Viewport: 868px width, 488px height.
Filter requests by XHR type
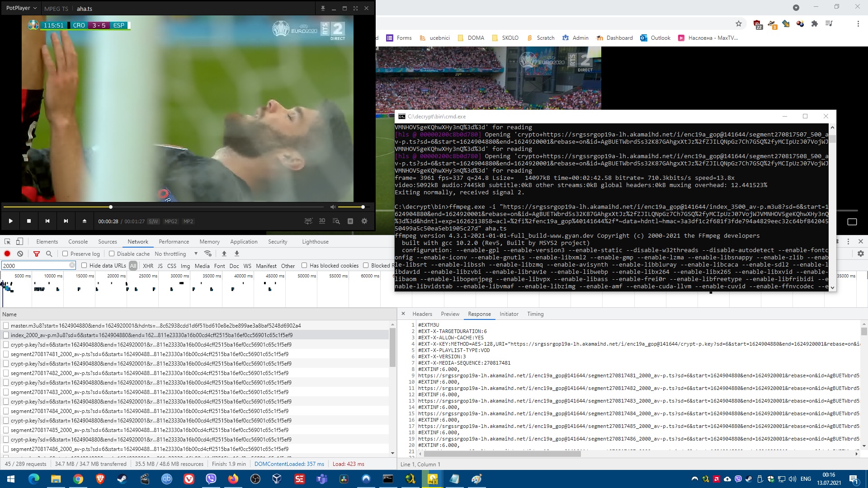(x=148, y=266)
